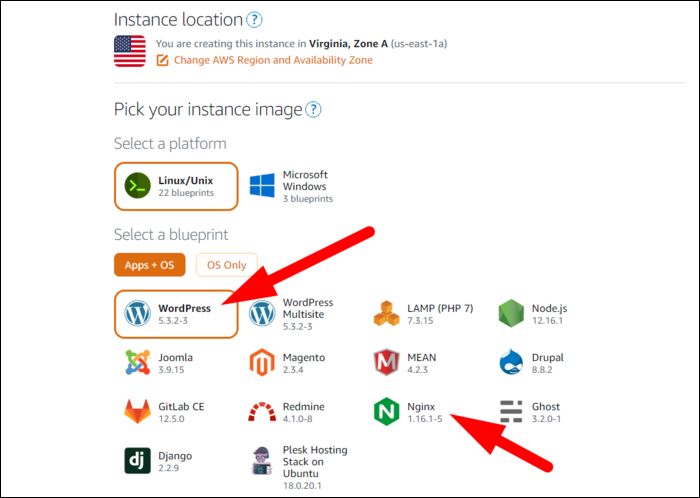Click the WordPress logo icon in selected card
This screenshot has height=498, width=700.
point(138,314)
